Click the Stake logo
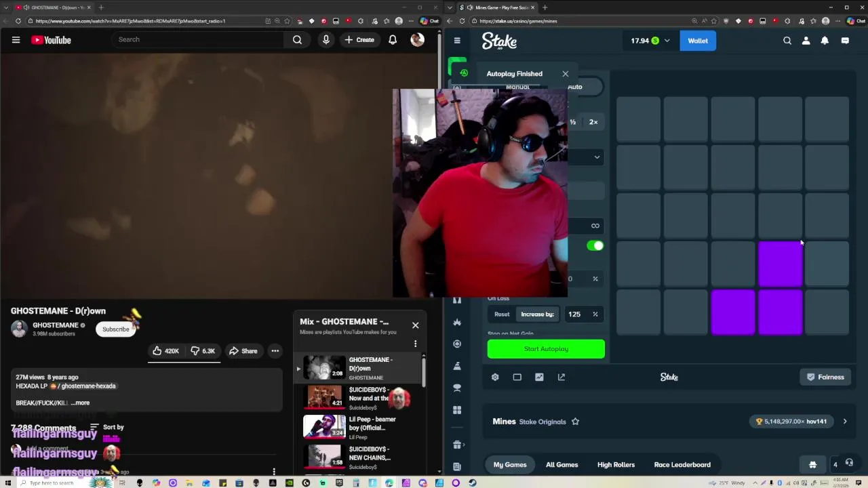Viewport: 868px width, 488px height. pyautogui.click(x=499, y=41)
